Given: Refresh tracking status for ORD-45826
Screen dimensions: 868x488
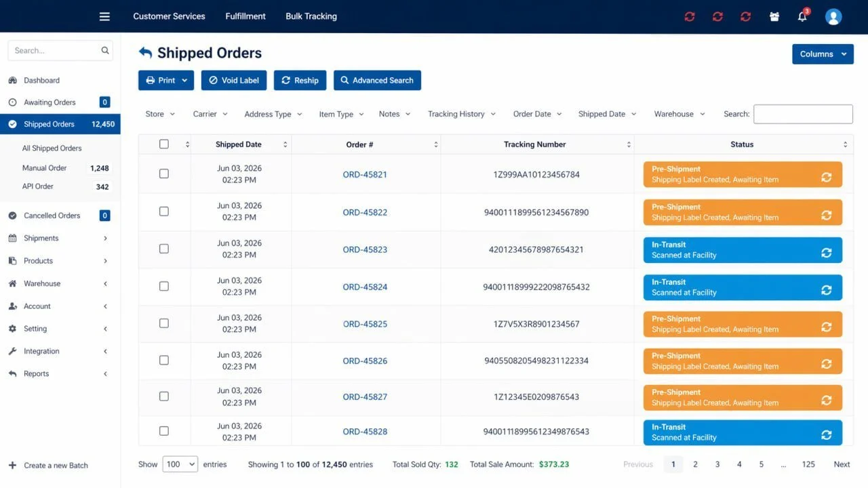Looking at the screenshot, I should tap(826, 363).
